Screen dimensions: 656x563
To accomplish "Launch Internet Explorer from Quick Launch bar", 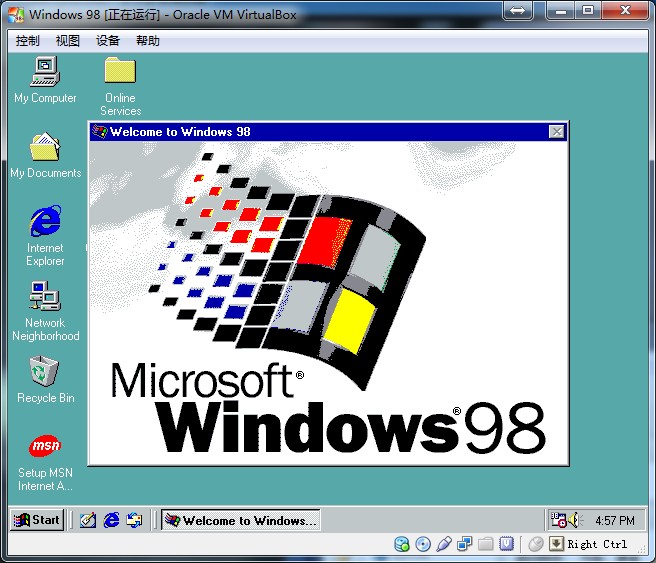I will click(111, 520).
